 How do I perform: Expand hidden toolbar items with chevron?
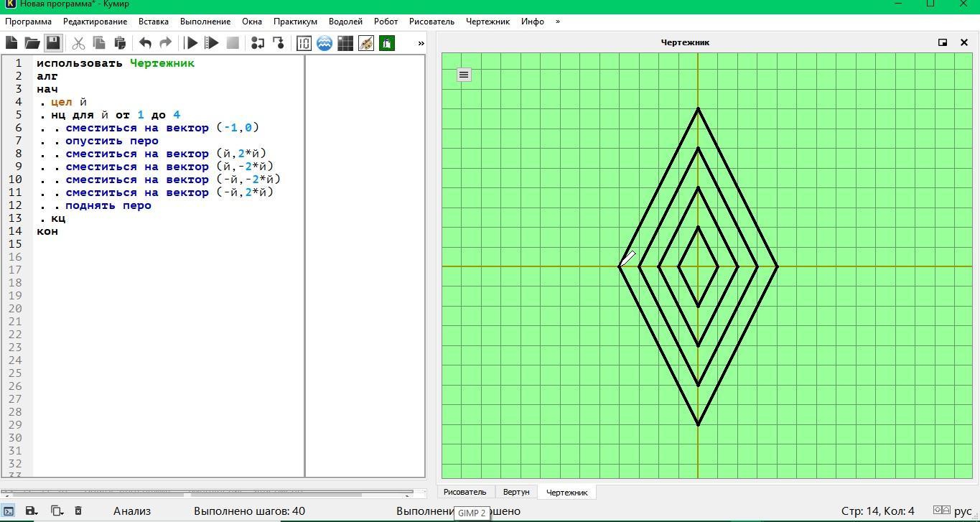(421, 43)
